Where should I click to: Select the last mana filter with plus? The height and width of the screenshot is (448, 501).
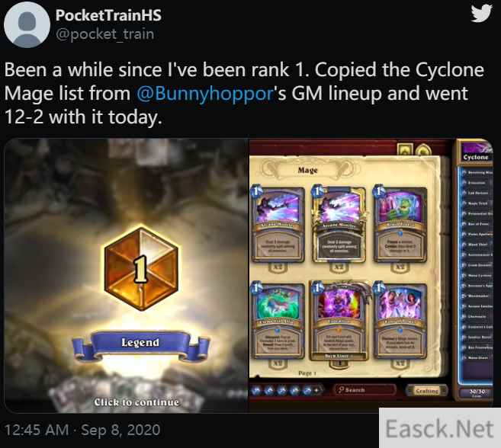point(310,390)
